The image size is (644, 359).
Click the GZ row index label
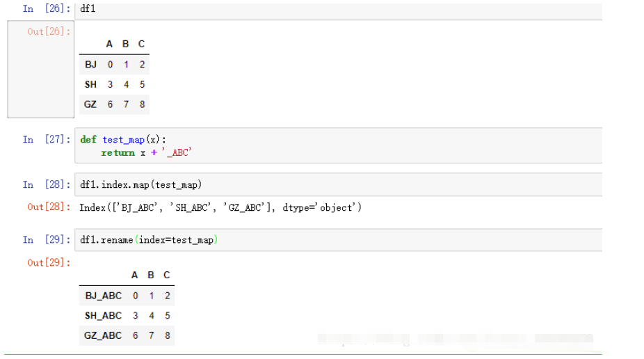[x=90, y=104]
